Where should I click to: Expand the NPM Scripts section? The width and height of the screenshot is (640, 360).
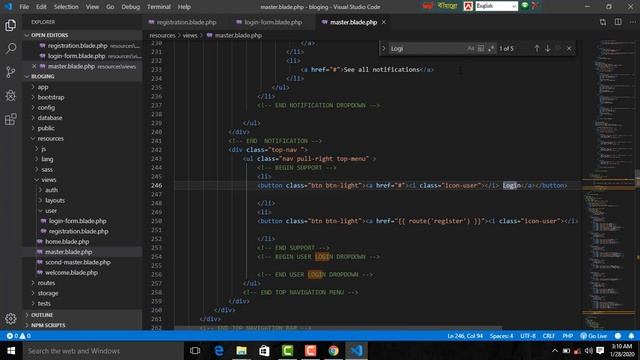point(82,325)
